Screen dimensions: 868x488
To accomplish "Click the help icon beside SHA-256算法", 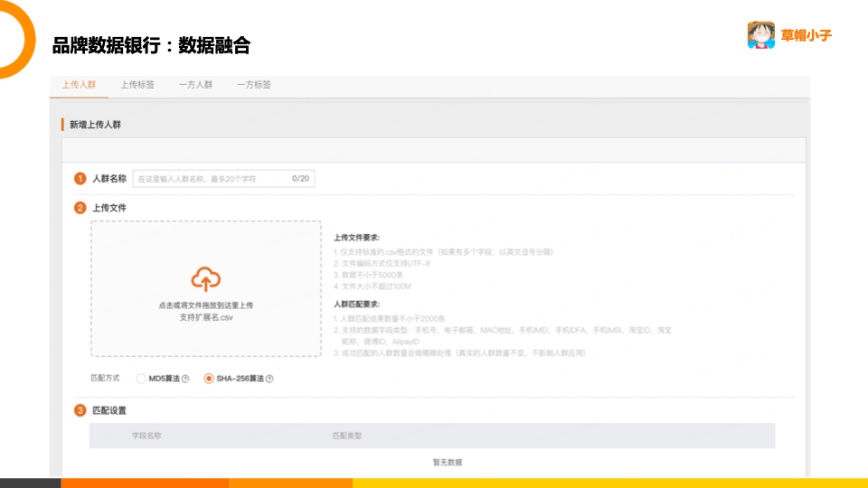I will point(269,379).
